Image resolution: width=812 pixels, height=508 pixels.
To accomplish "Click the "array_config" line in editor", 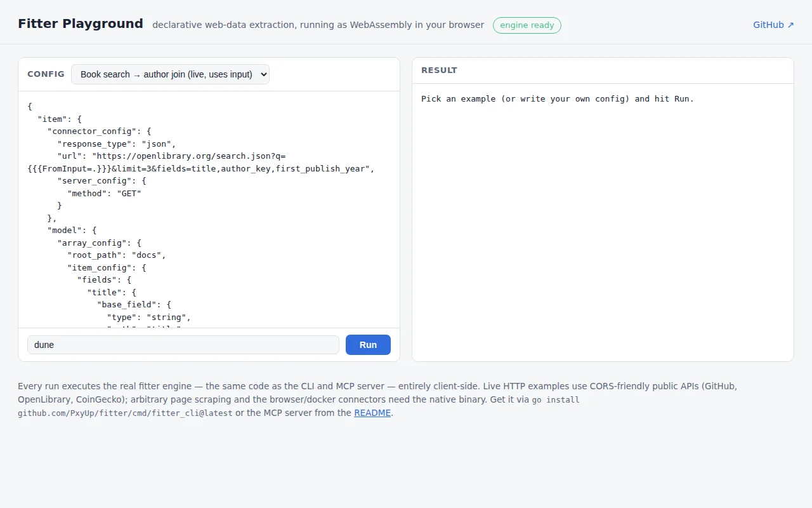I will (x=99, y=243).
